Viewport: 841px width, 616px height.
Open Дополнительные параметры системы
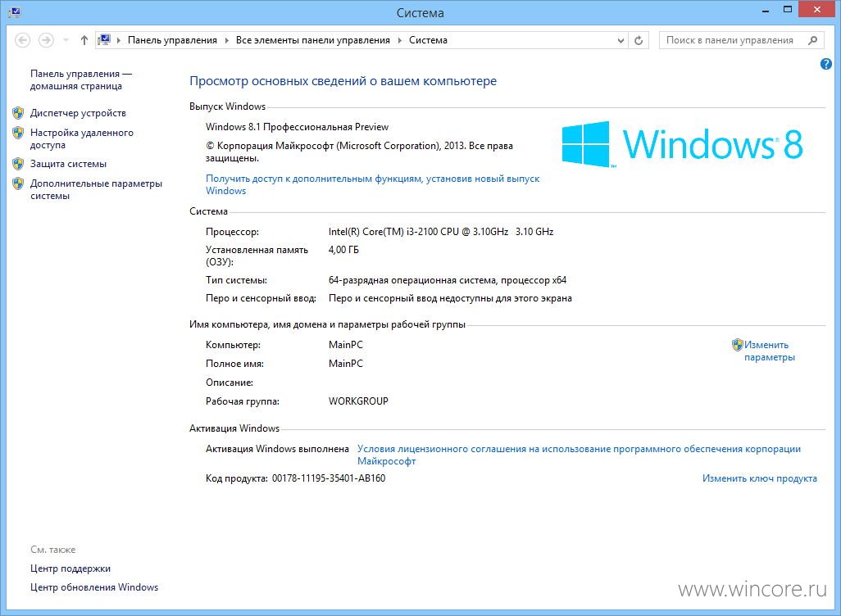96,190
